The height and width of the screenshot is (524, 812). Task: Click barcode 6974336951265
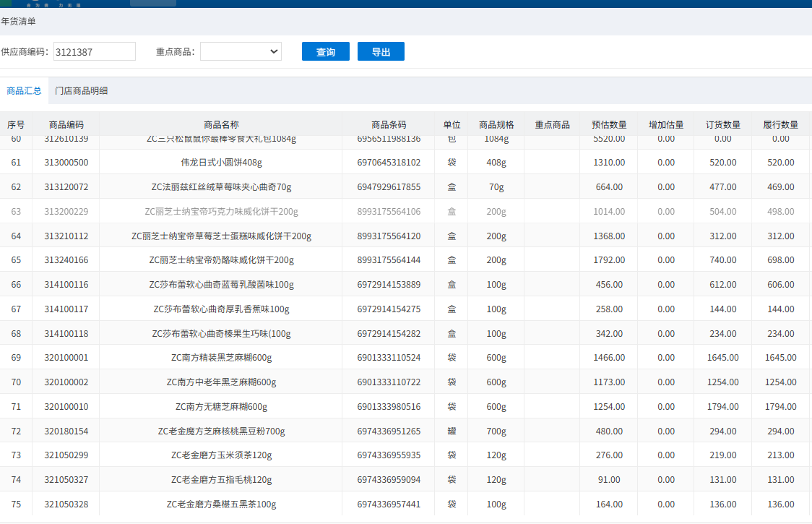pyautogui.click(x=389, y=431)
